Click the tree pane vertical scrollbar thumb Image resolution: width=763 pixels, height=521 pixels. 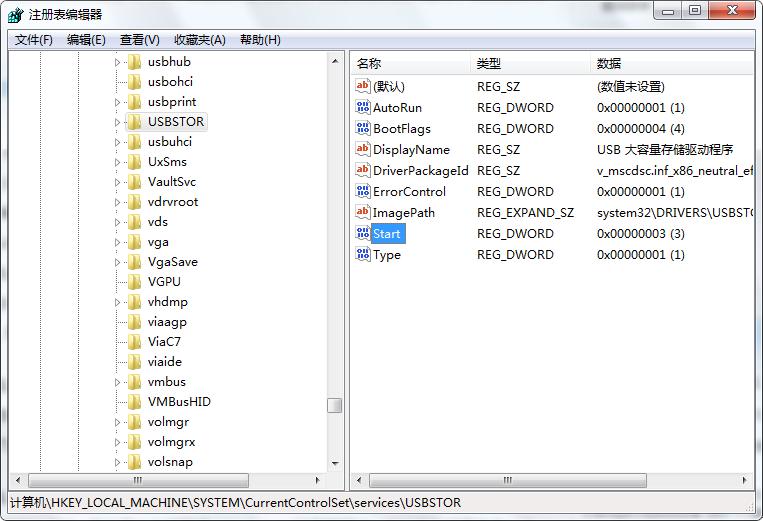click(x=335, y=405)
